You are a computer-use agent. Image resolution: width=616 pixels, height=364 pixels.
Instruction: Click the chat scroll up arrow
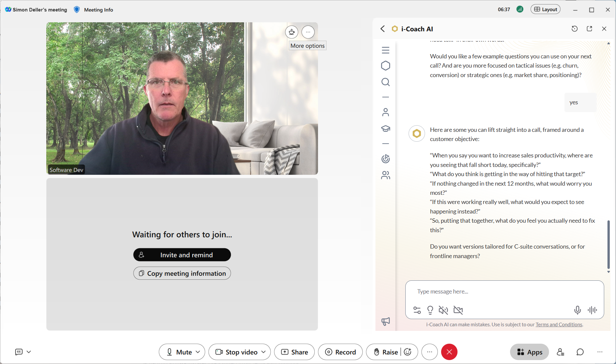608,43
